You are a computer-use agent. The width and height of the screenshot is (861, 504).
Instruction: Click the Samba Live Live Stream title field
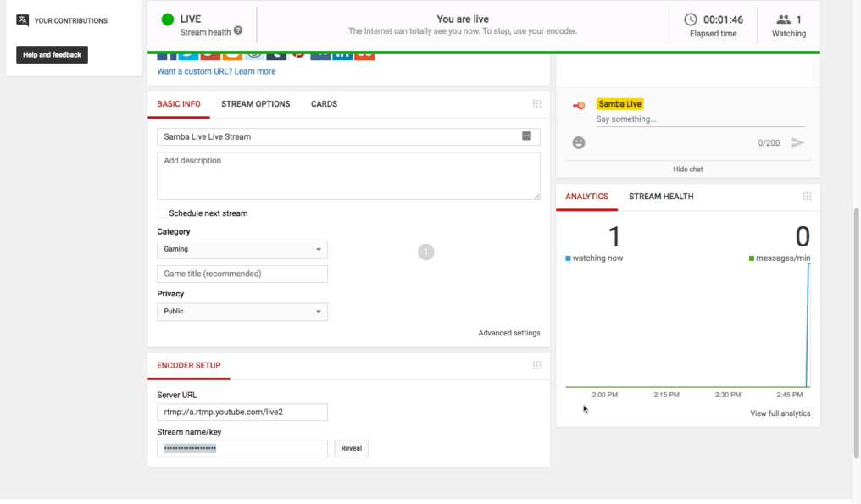[x=348, y=136]
